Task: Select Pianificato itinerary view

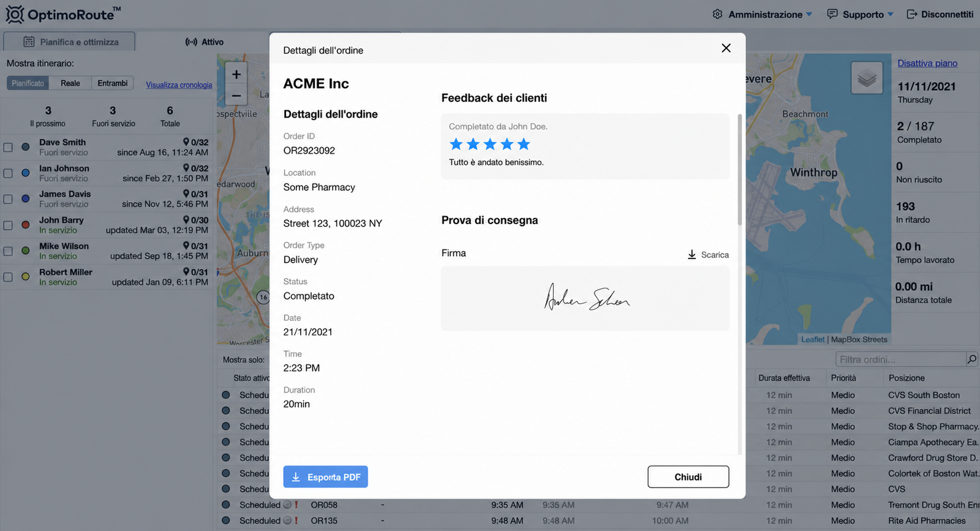Action: click(28, 83)
